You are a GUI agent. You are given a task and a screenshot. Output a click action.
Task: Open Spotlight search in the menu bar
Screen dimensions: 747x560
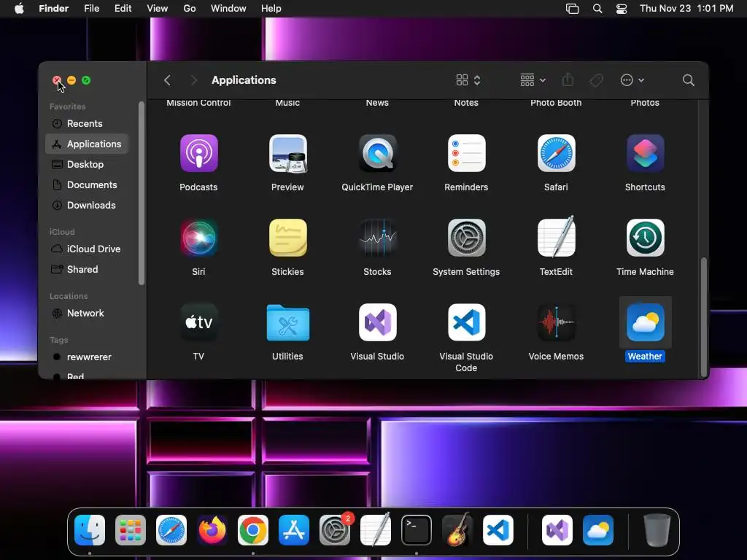[597, 8]
